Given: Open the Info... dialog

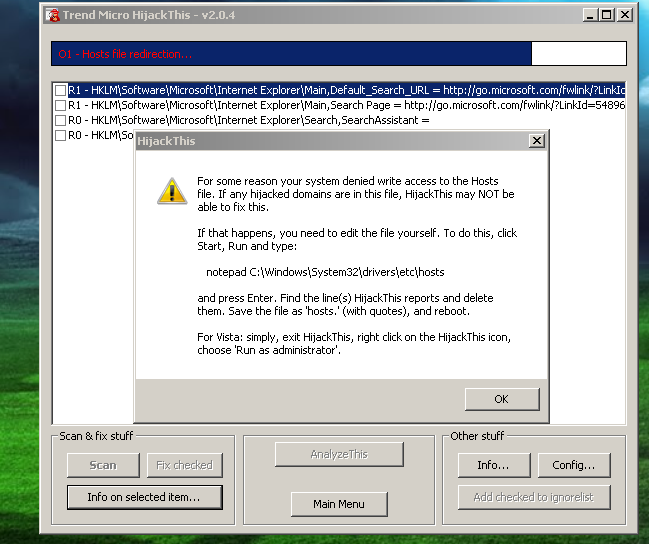Looking at the screenshot, I should (x=494, y=465).
